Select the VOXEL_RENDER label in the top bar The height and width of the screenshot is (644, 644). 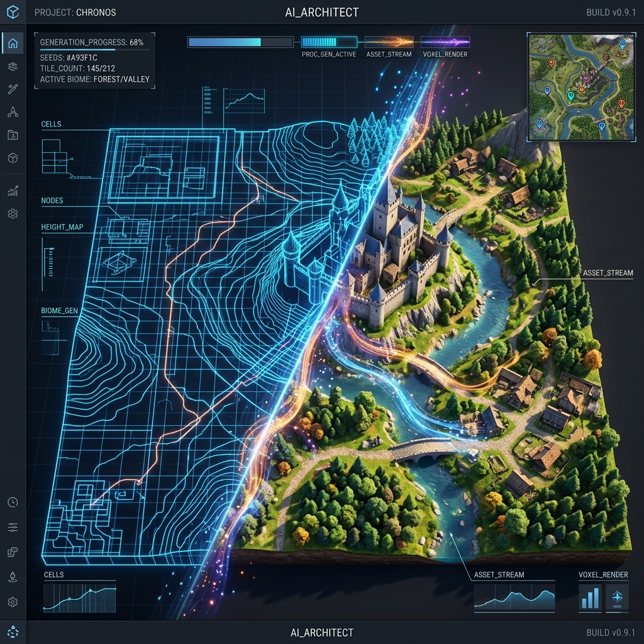click(x=445, y=54)
